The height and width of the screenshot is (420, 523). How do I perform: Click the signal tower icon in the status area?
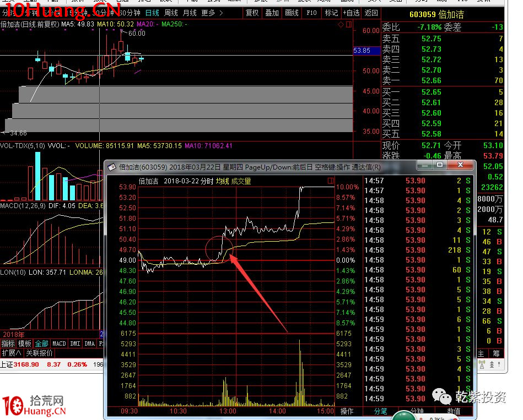[482, 365]
